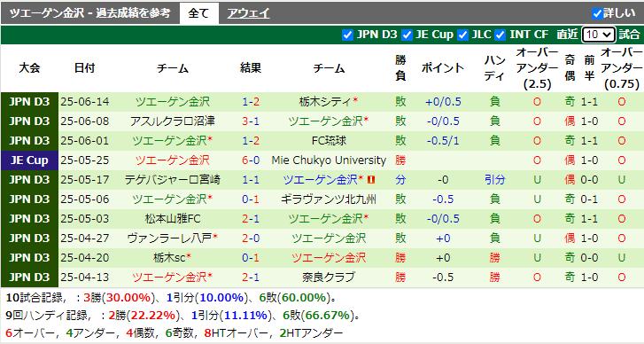Open the テゲバジャーロ宮崎 team link
Viewport: 644px width, 344px height.
(173, 180)
